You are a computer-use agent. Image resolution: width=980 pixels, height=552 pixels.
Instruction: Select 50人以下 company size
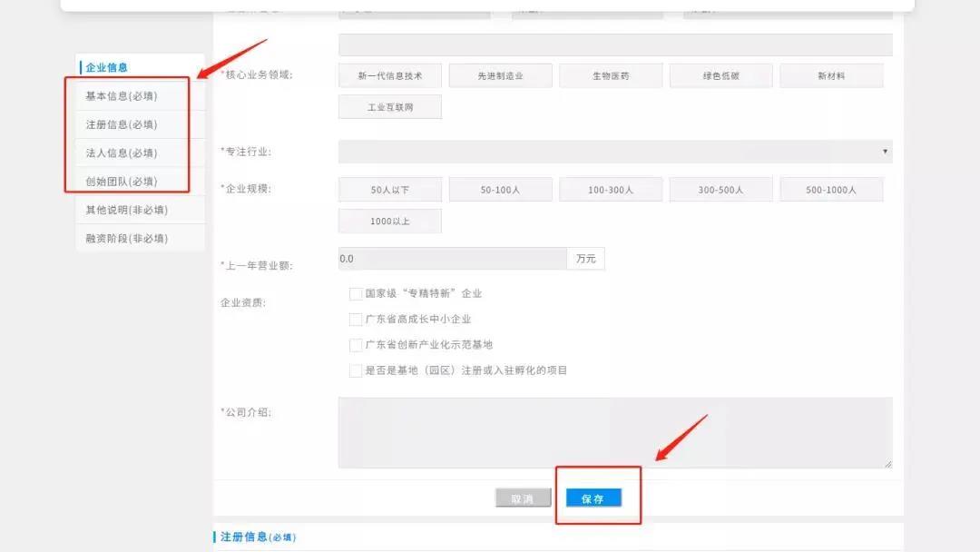click(390, 190)
